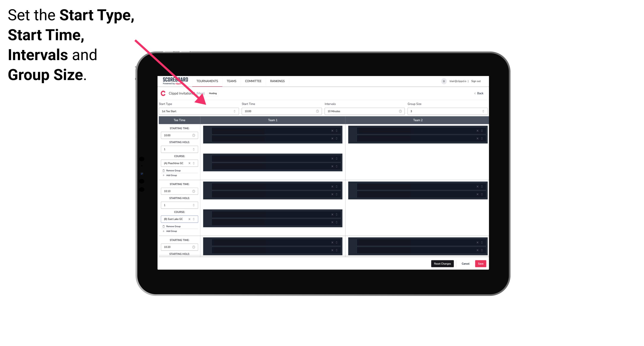Screen dimensions: 644x346
Task: Select the TOURNAMENTS tab
Action: coord(207,81)
